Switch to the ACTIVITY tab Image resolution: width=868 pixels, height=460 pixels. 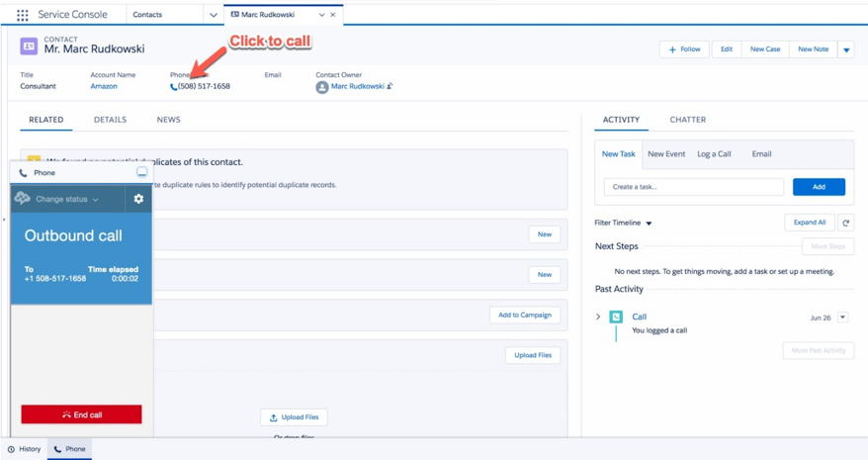[621, 120]
